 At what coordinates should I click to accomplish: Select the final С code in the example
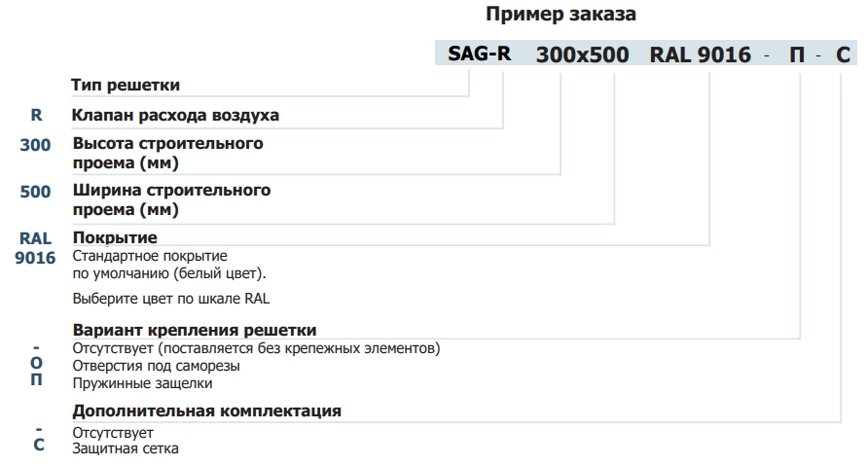coord(843,54)
